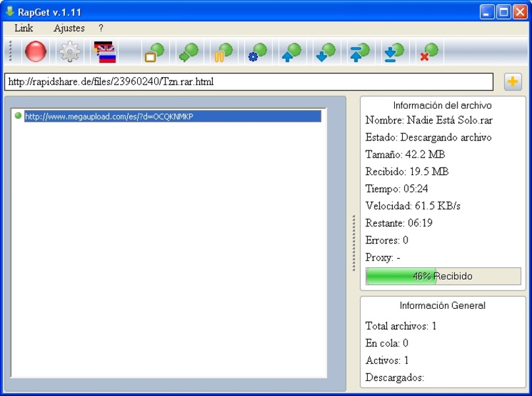Click 'Activos: 1' text

pyautogui.click(x=387, y=360)
